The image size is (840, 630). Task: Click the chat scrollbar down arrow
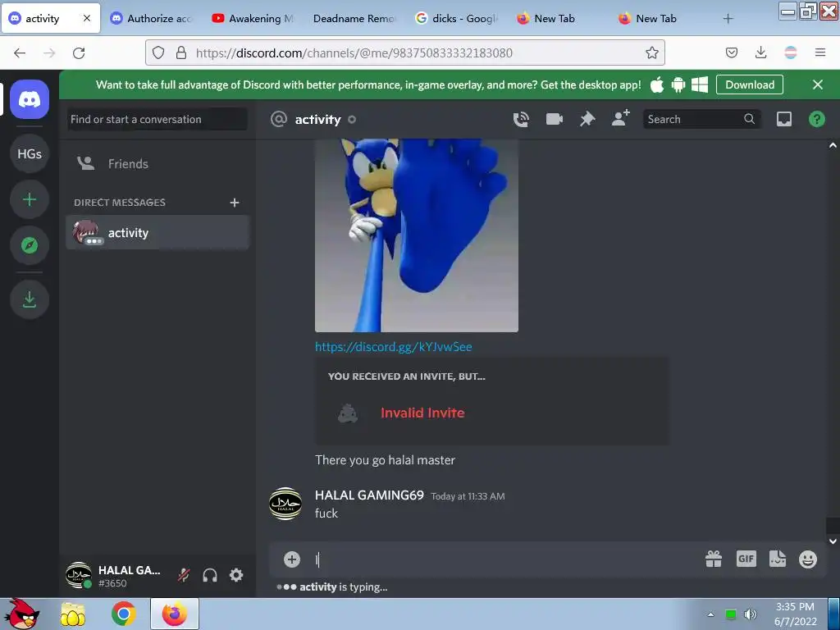tap(833, 541)
